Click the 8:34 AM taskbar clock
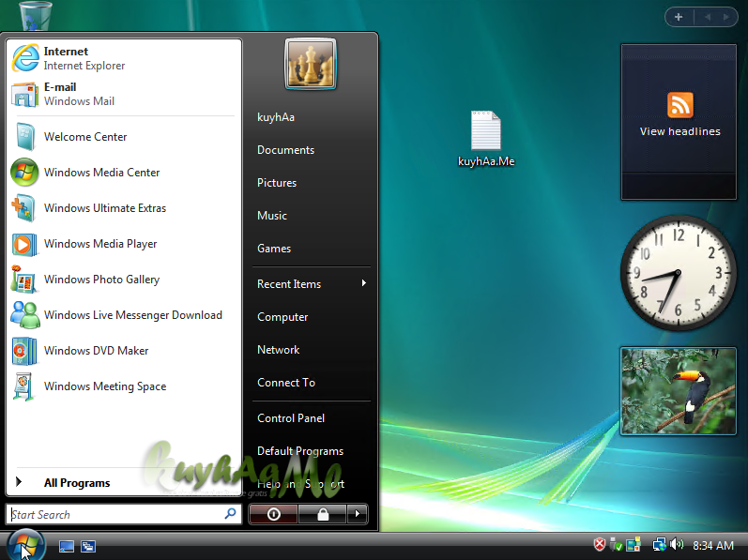Viewport: 748px width, 560px height. pos(712,545)
